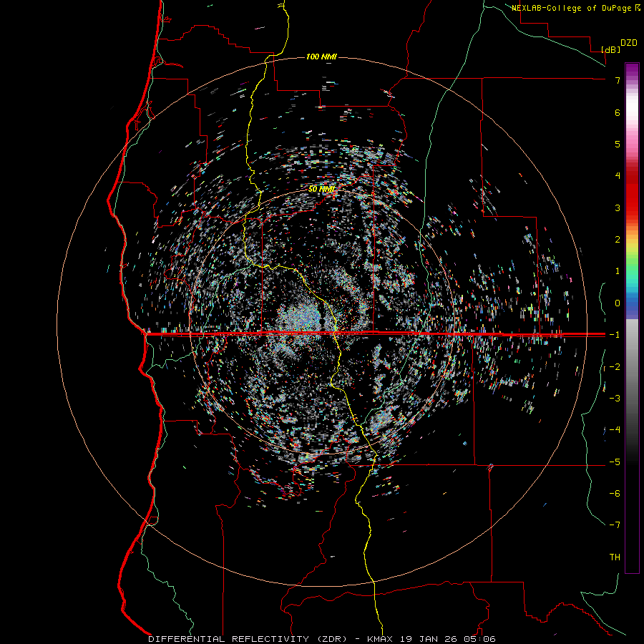Screen dimensions: 644x644
Task: Click the -2 value on color scale
Action: click(x=615, y=367)
